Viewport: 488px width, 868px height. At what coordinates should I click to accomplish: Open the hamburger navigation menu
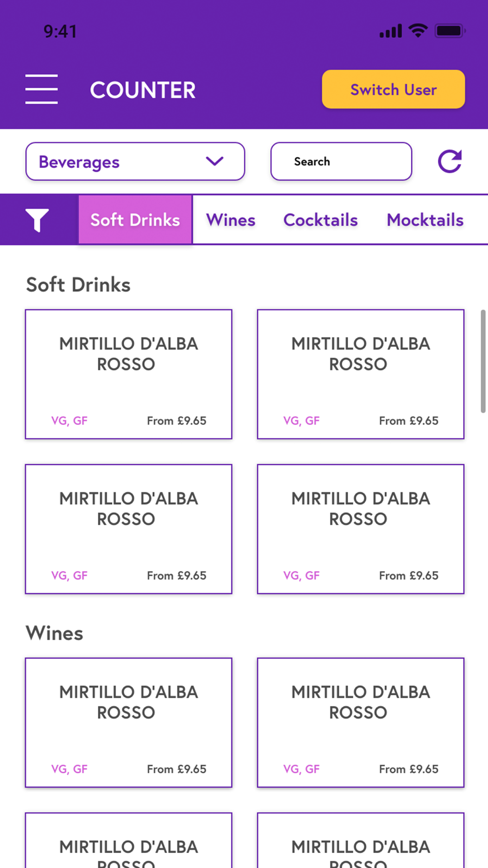(x=41, y=89)
